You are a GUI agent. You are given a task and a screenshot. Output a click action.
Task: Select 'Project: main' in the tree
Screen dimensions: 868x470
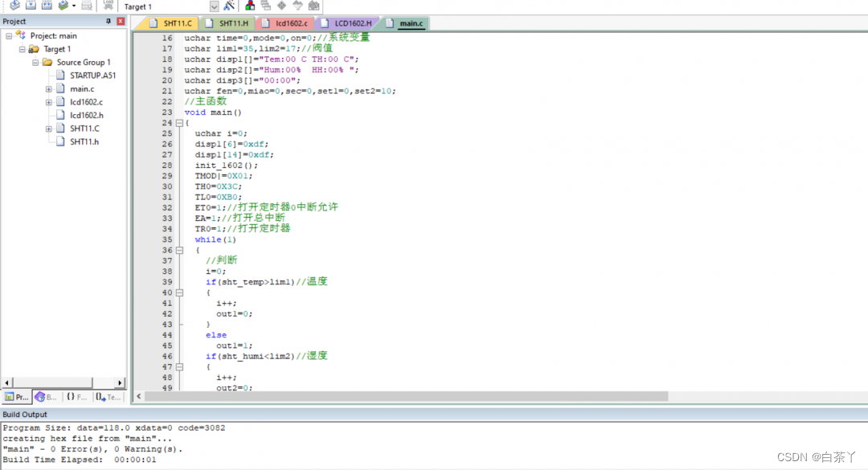53,35
